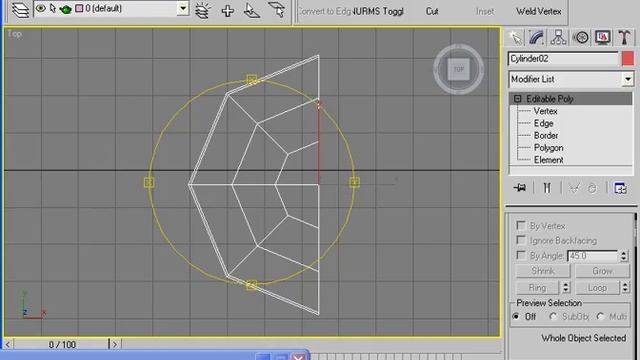Click Set Current Layer to Selection's Layer icon

point(277,10)
